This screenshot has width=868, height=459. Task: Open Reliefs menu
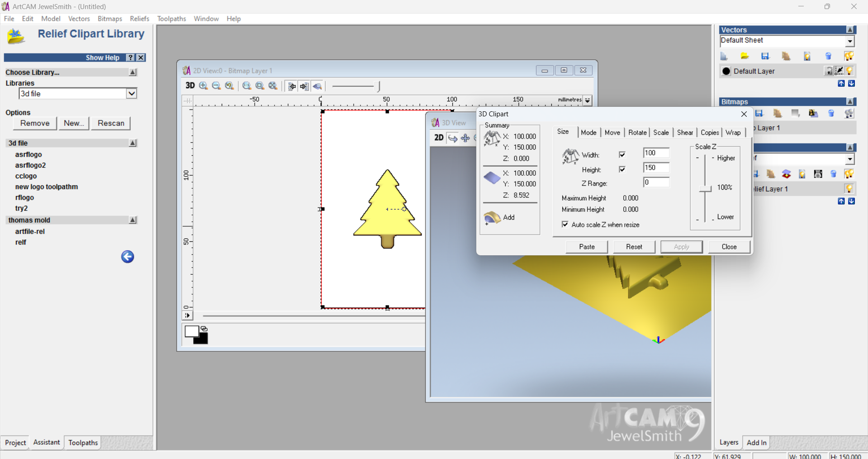(139, 19)
